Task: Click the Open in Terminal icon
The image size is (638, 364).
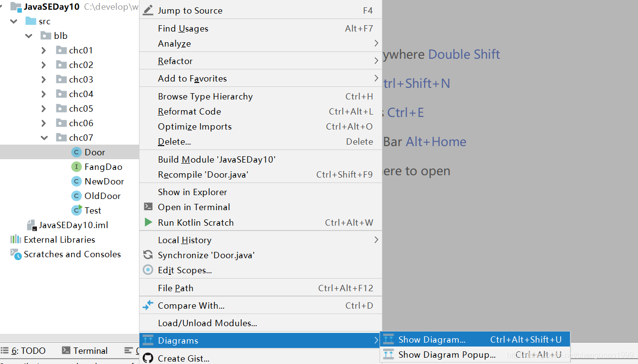Action: tap(148, 207)
